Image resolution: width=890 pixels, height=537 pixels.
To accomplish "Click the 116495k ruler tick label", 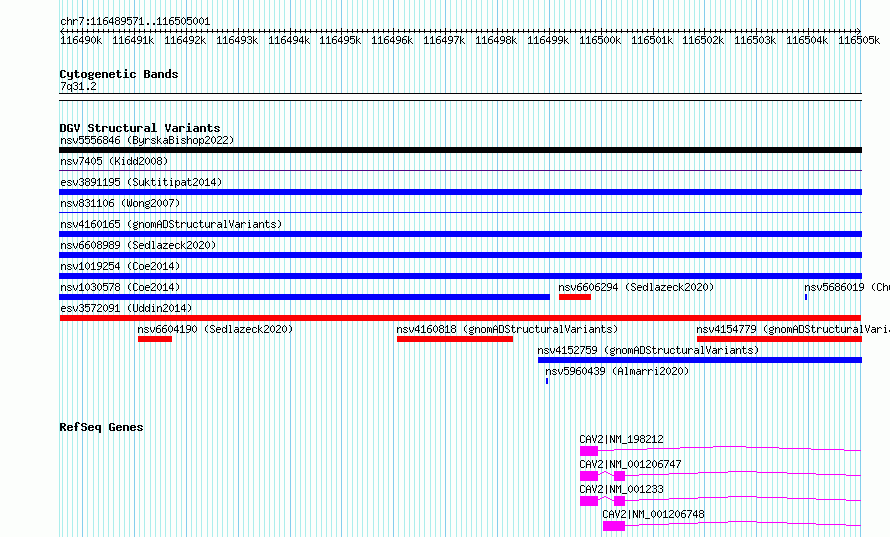I will point(340,40).
